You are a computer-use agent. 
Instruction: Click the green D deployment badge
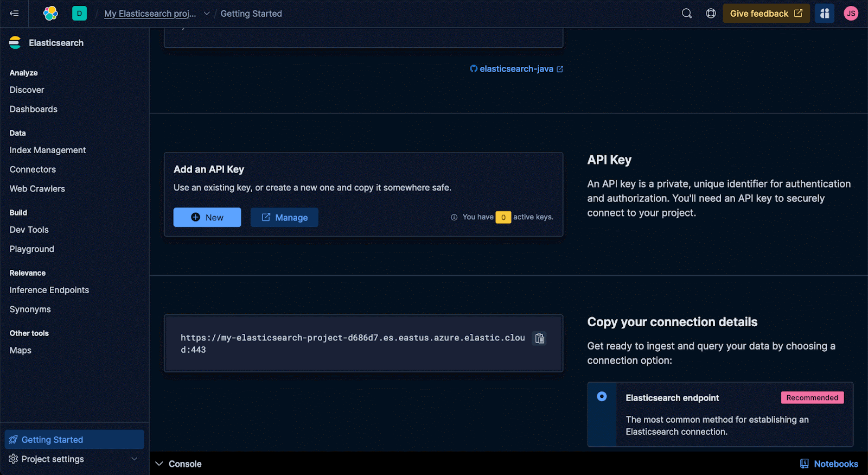[x=79, y=14]
